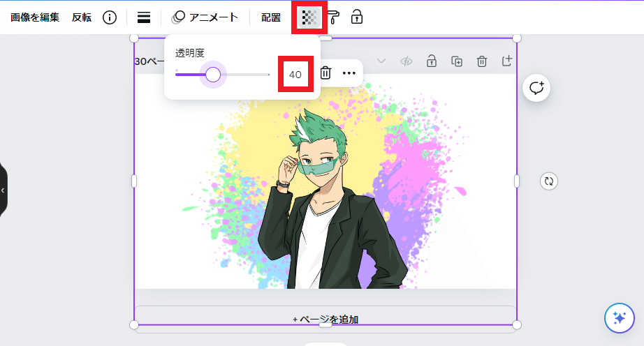Open the three dots more options menu
The image size is (644, 346).
(349, 73)
